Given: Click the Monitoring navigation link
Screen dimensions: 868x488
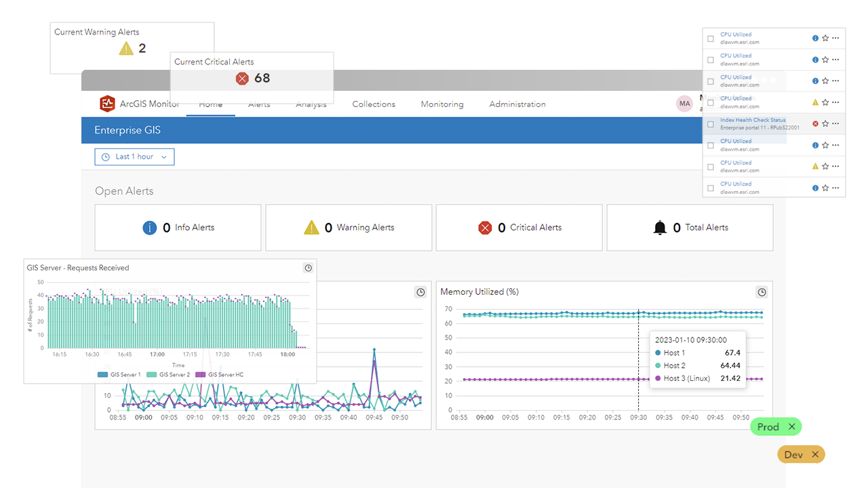Looking at the screenshot, I should [x=442, y=104].
